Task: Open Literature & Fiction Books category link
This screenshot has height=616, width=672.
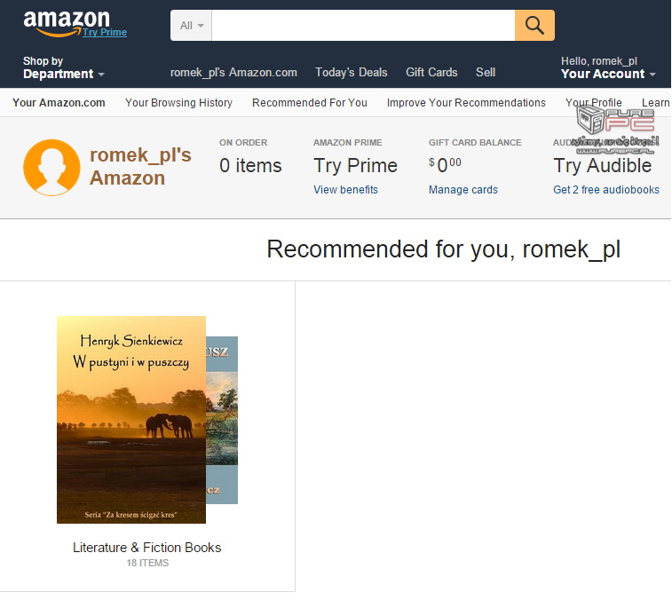Action: click(x=147, y=548)
